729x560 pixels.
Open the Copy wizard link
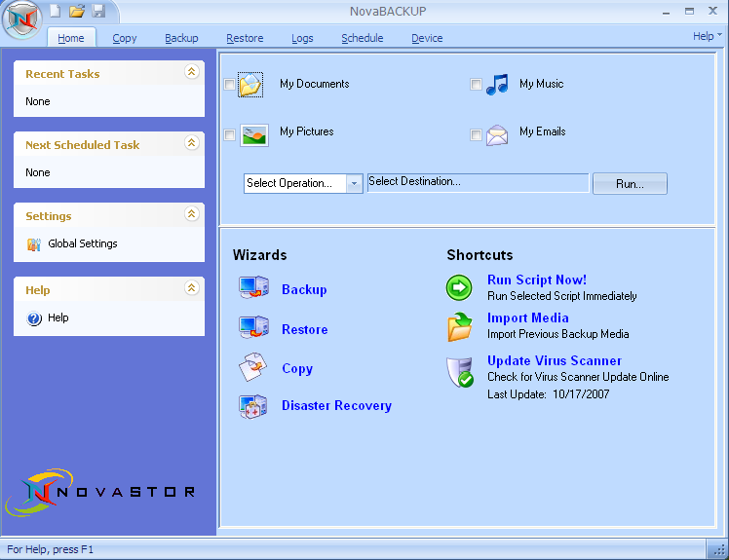tap(297, 368)
